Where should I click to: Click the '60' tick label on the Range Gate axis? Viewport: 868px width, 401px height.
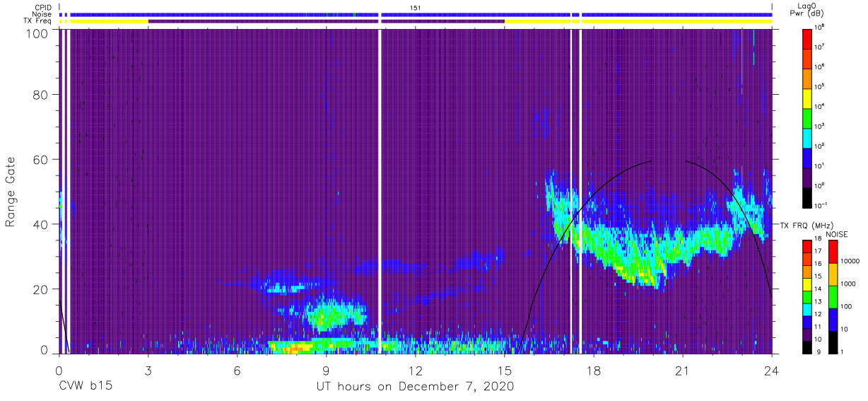[x=41, y=159]
